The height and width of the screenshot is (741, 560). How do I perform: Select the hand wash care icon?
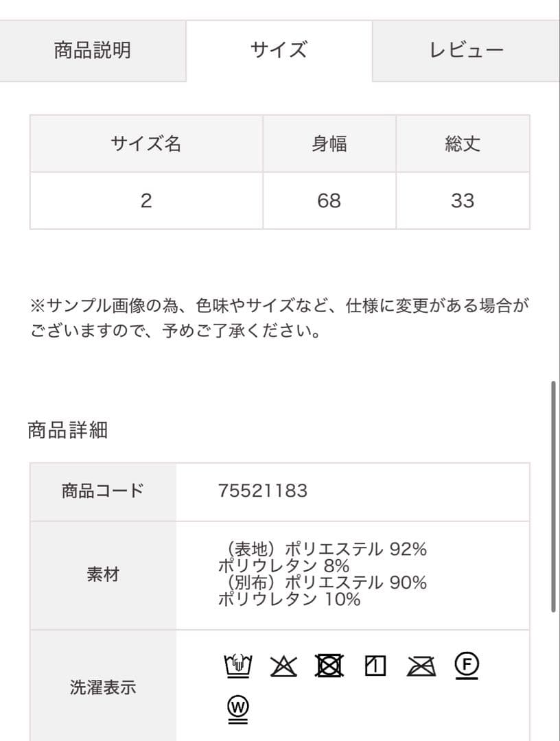237,664
